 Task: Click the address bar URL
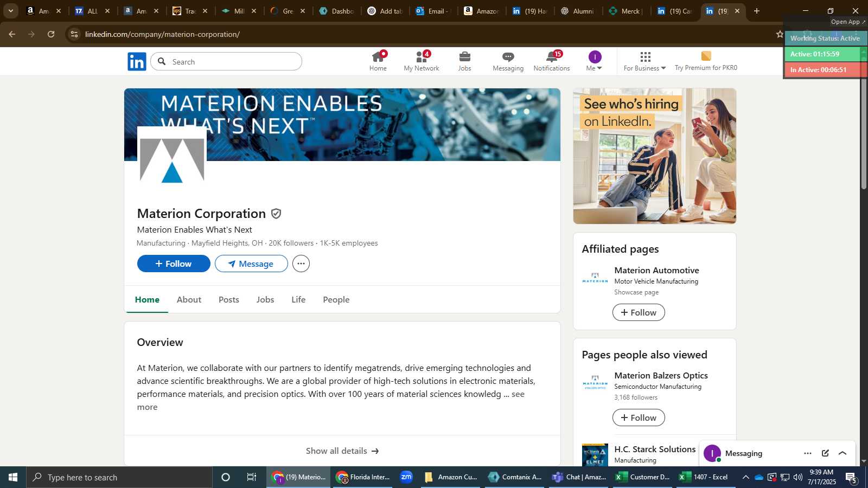(162, 34)
